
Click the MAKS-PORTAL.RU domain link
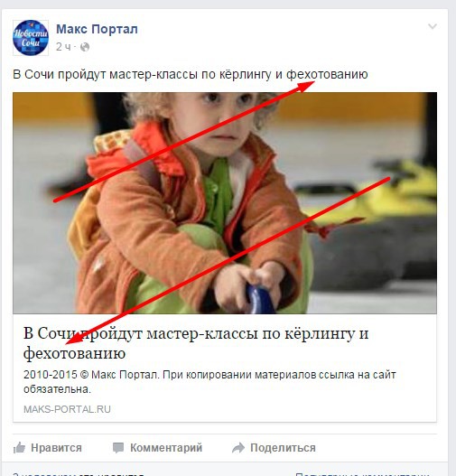point(67,409)
